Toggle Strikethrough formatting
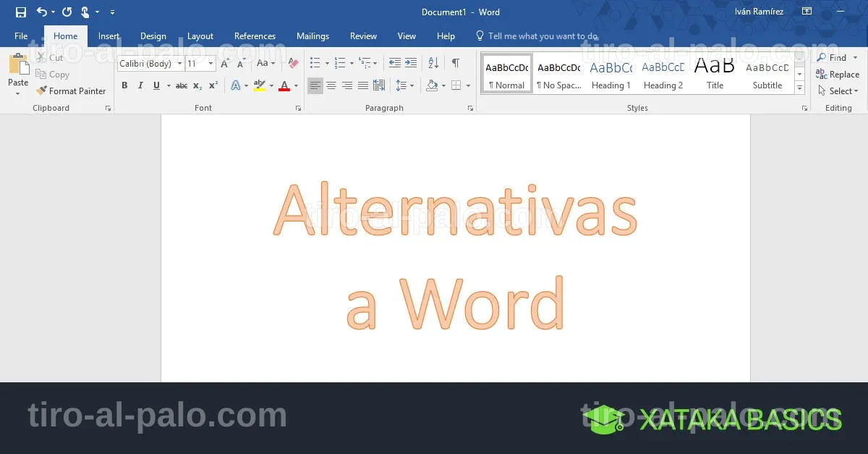Image resolution: width=868 pixels, height=454 pixels. (182, 85)
